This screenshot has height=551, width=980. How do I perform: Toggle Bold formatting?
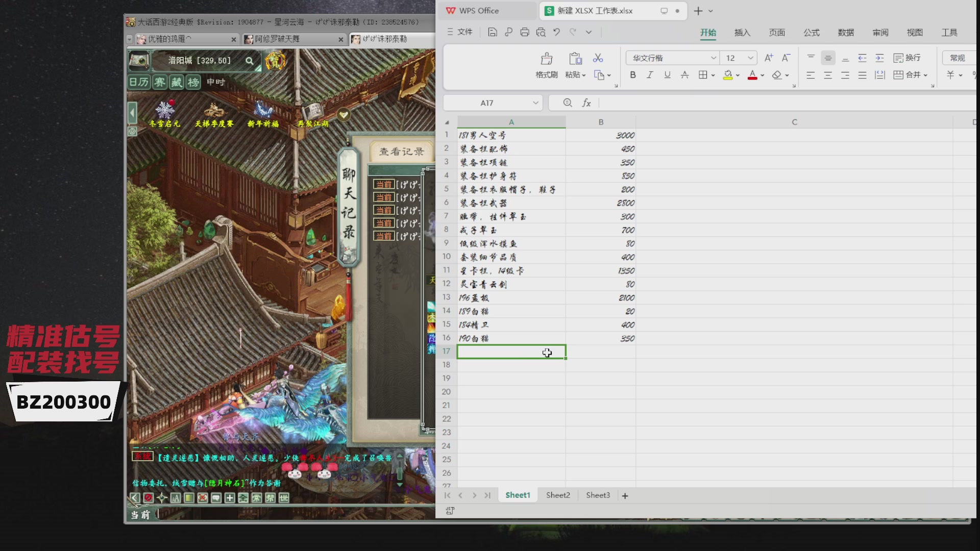click(x=632, y=75)
